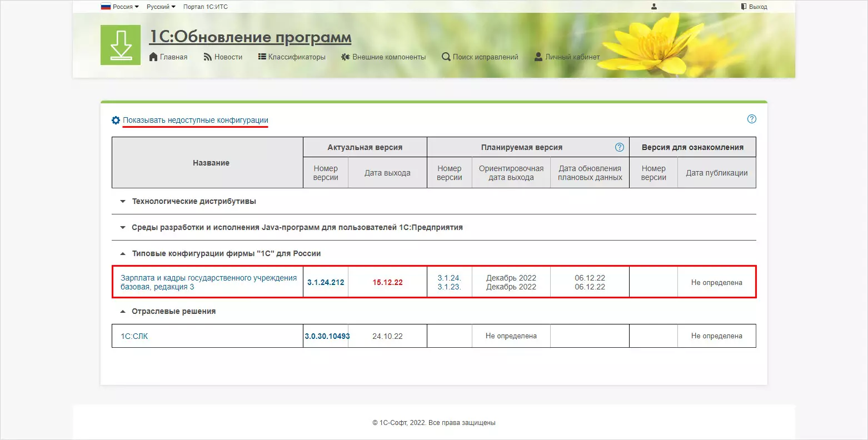Click Показывать недоступные конфигурации link
This screenshot has width=868, height=440.
point(196,120)
